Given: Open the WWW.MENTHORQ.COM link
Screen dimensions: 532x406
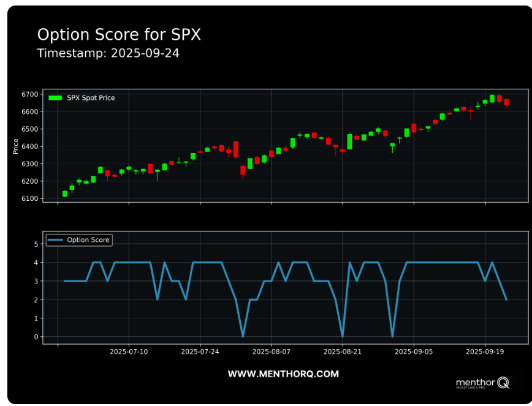Looking at the screenshot, I should point(283,374).
